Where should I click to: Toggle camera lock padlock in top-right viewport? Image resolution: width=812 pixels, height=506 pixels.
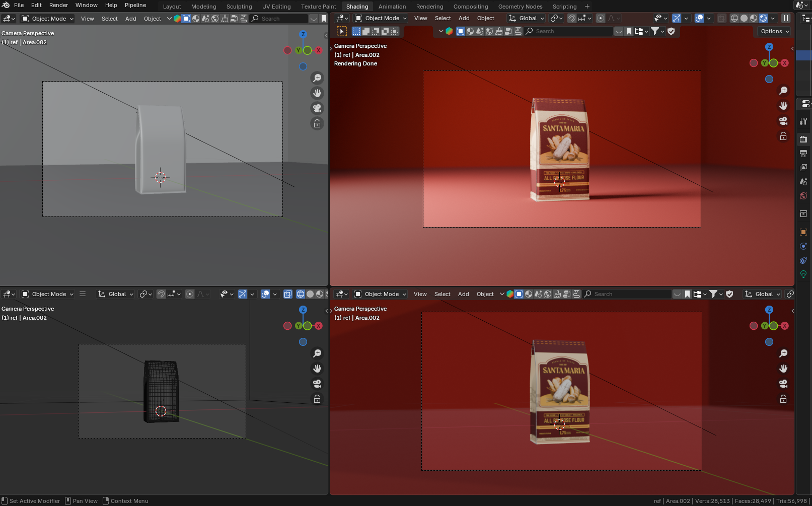click(x=783, y=136)
